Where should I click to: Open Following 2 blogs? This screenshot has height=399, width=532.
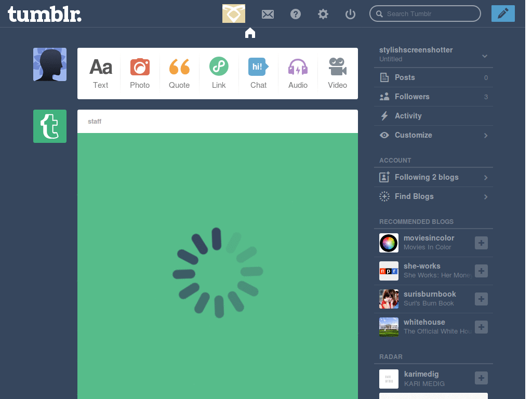(x=434, y=177)
